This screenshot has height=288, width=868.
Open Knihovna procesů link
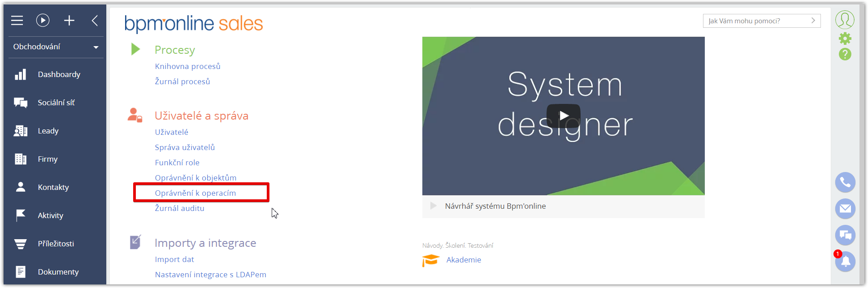coord(188,66)
